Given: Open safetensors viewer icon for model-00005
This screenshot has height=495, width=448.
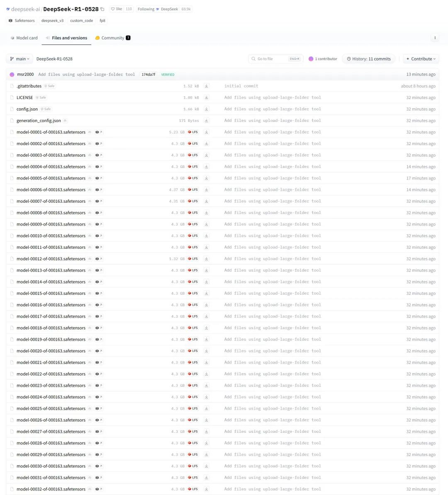Looking at the screenshot, I should [99, 178].
